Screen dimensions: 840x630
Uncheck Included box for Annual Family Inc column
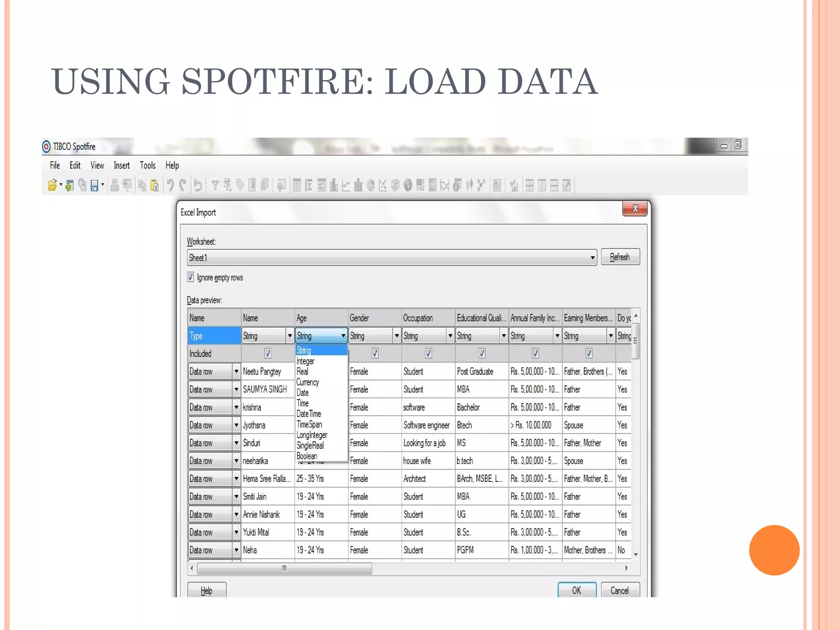point(535,353)
